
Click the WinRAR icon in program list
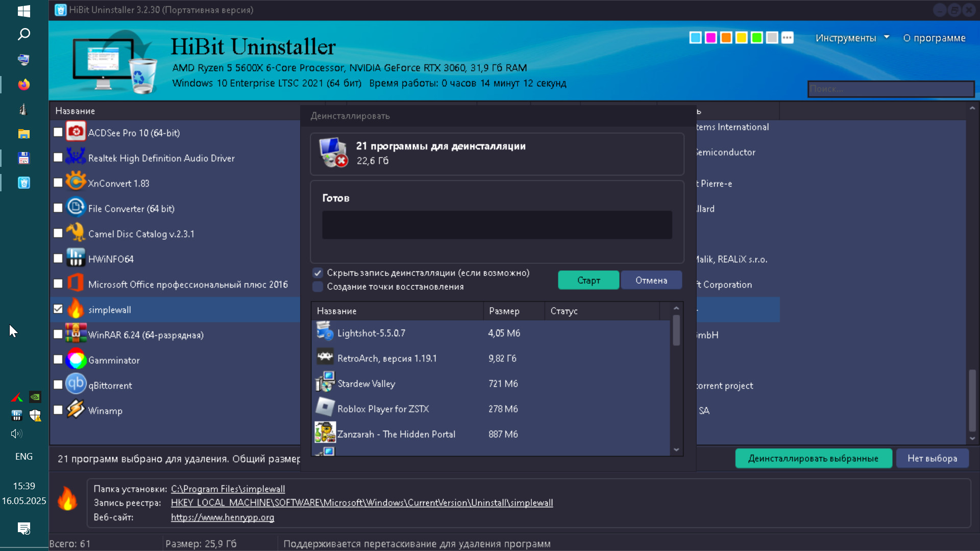click(x=76, y=334)
